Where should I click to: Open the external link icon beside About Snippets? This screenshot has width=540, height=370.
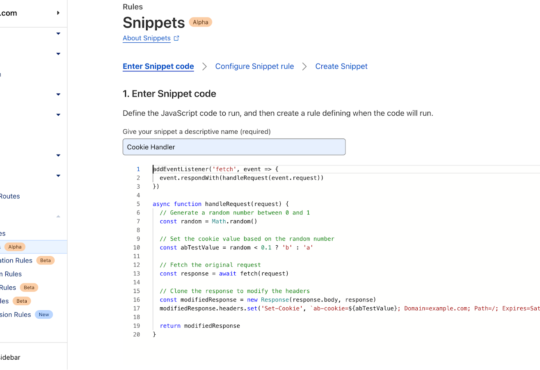pyautogui.click(x=176, y=38)
